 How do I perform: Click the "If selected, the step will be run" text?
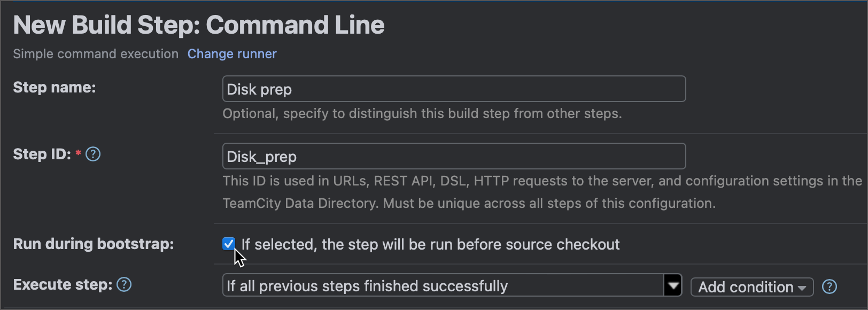tap(430, 245)
